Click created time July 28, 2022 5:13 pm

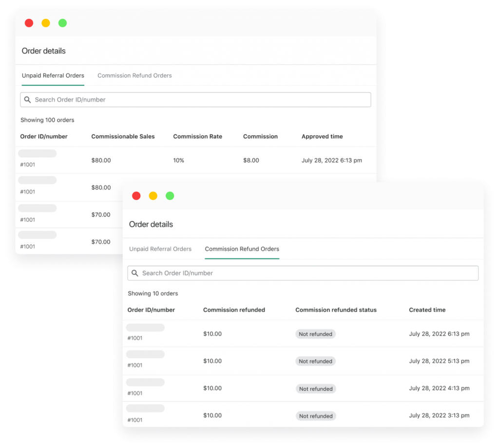click(439, 361)
